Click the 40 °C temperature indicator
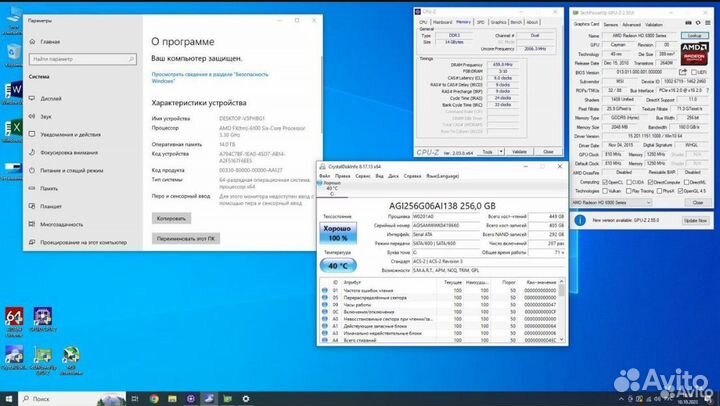 point(338,265)
